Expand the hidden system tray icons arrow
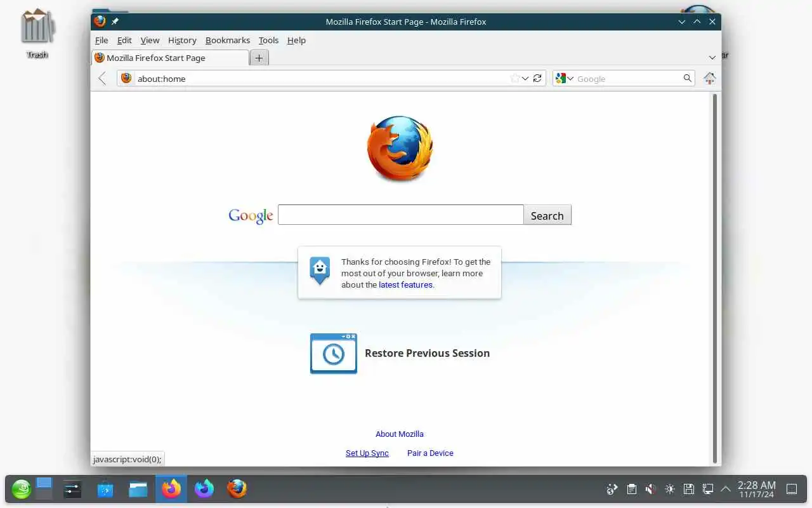 click(726, 489)
